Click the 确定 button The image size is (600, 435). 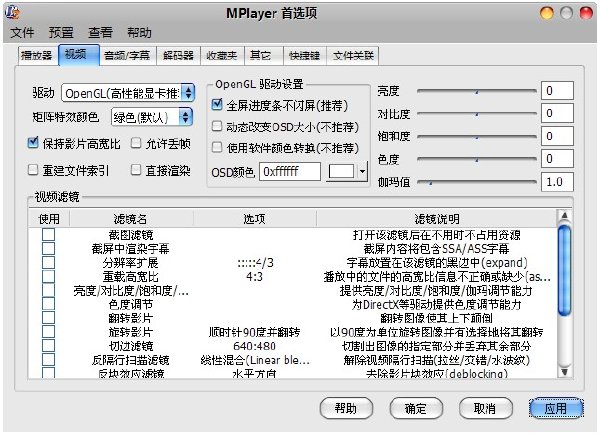416,408
